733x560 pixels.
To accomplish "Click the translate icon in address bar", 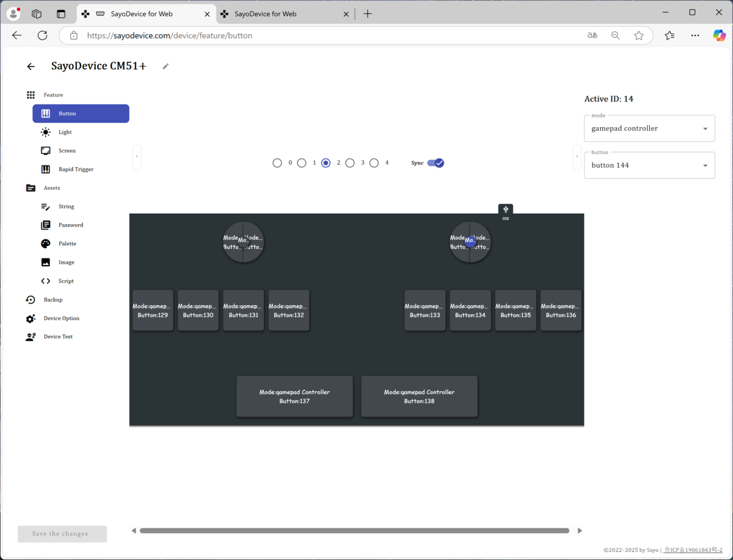I will coord(593,35).
